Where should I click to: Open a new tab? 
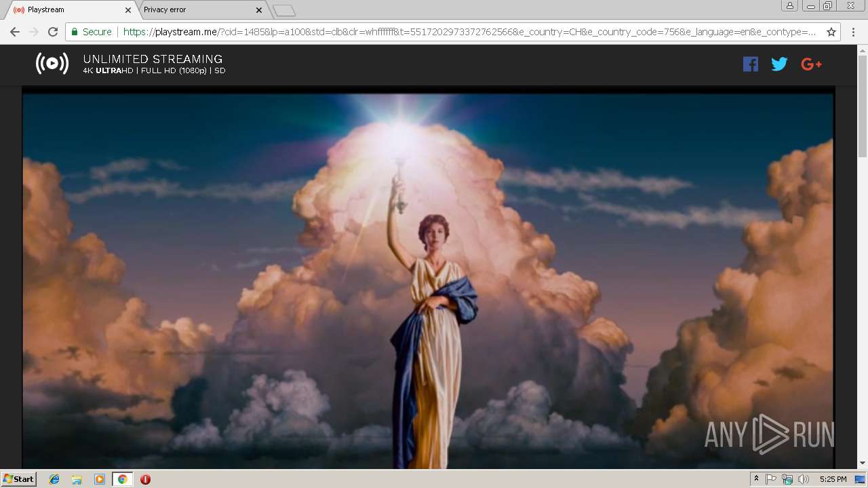[284, 10]
